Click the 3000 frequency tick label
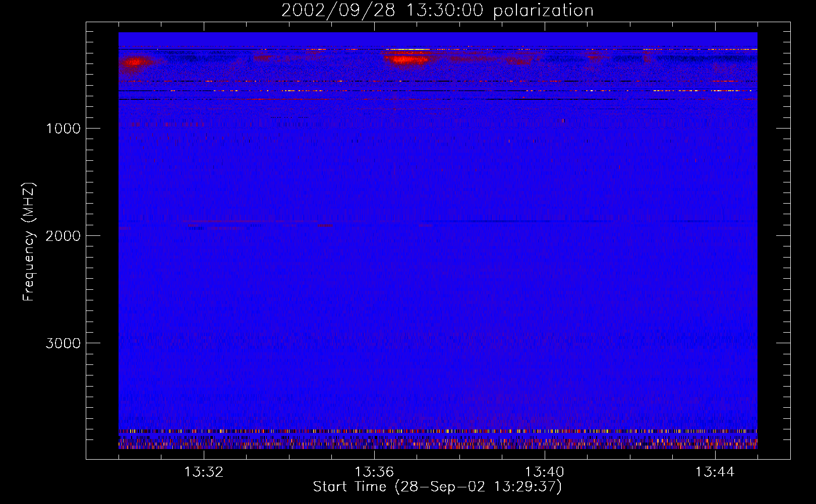Screen dimensions: 816x504 (x=63, y=343)
